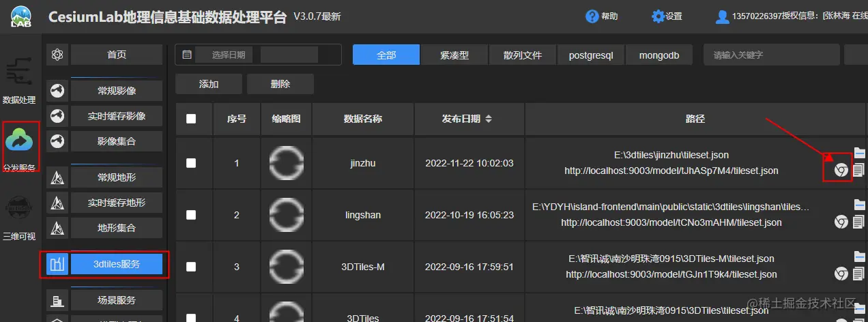Image resolution: width=868 pixels, height=322 pixels.
Task: Select the mongodb filter tab
Action: [659, 55]
